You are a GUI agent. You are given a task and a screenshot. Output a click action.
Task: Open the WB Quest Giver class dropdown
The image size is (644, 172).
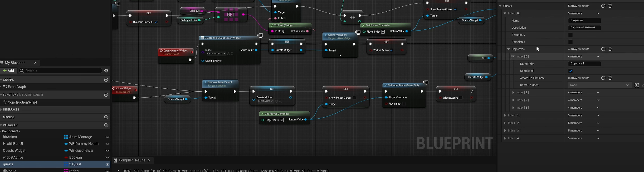point(216,54)
